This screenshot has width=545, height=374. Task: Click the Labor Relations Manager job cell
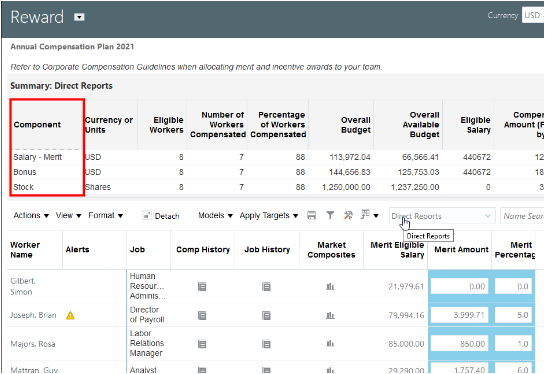147,343
